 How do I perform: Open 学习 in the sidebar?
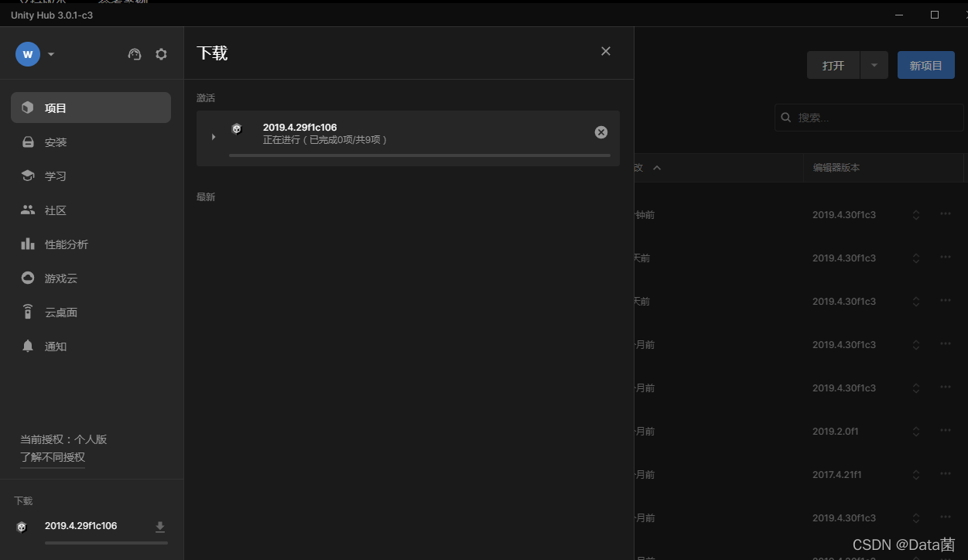91,176
